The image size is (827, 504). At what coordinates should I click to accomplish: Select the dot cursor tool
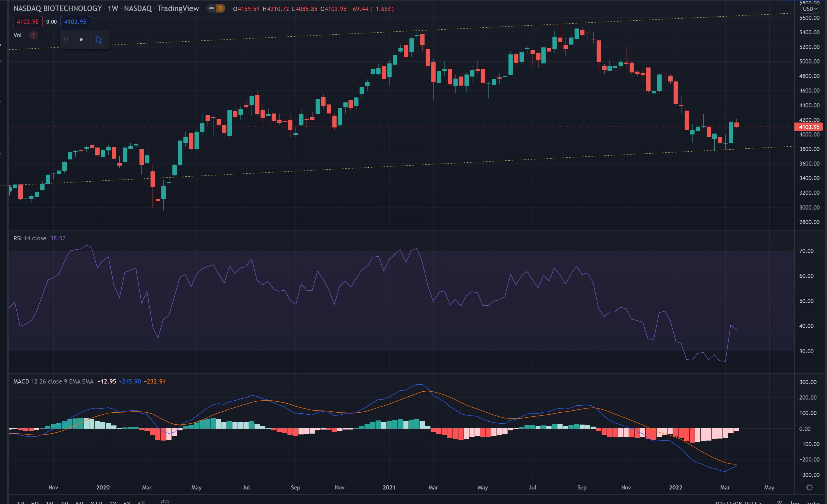click(81, 40)
